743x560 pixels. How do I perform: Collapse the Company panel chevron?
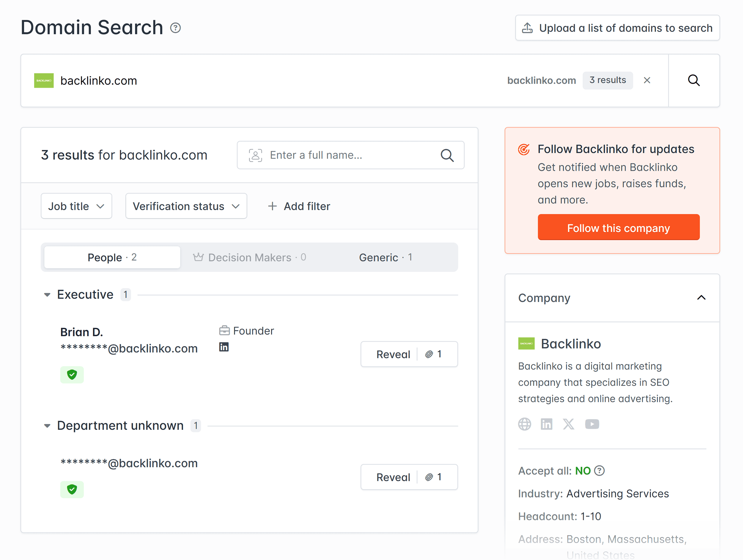pos(701,298)
